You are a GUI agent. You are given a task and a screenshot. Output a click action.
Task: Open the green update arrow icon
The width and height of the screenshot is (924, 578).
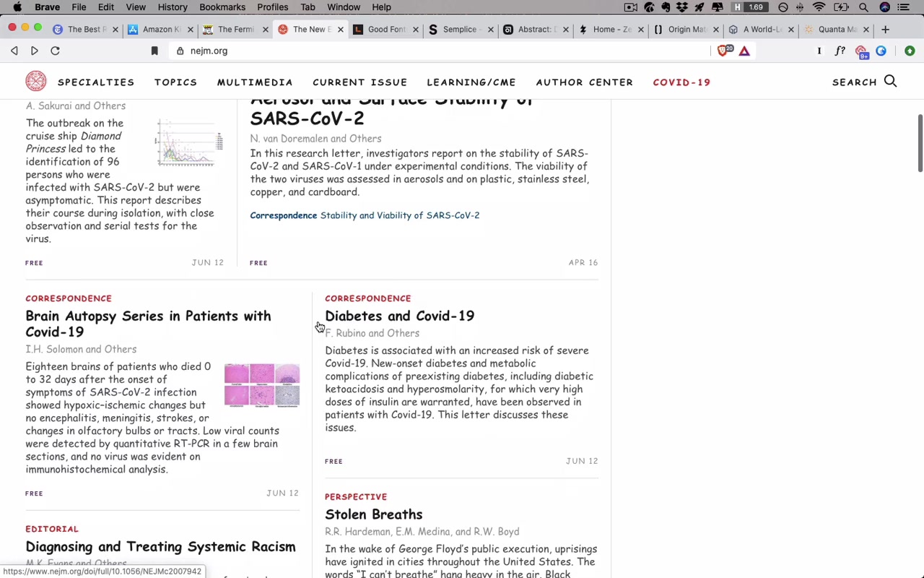tap(910, 51)
